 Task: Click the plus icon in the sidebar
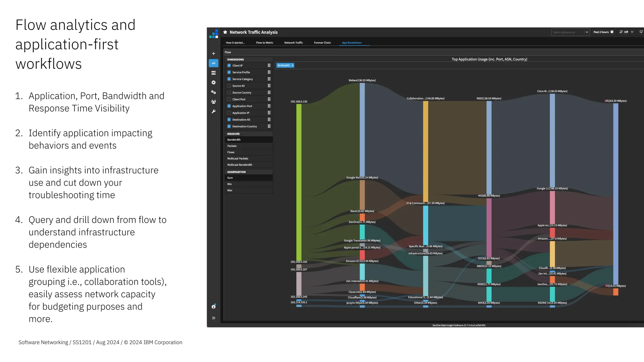point(214,54)
